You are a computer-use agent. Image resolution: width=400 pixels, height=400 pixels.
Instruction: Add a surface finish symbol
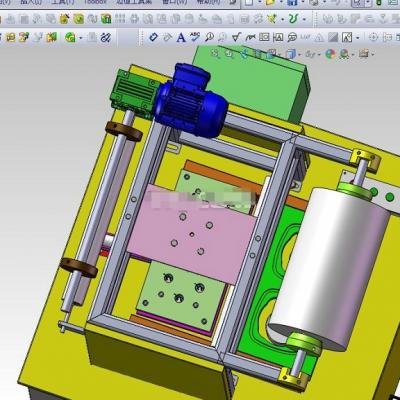236,37
